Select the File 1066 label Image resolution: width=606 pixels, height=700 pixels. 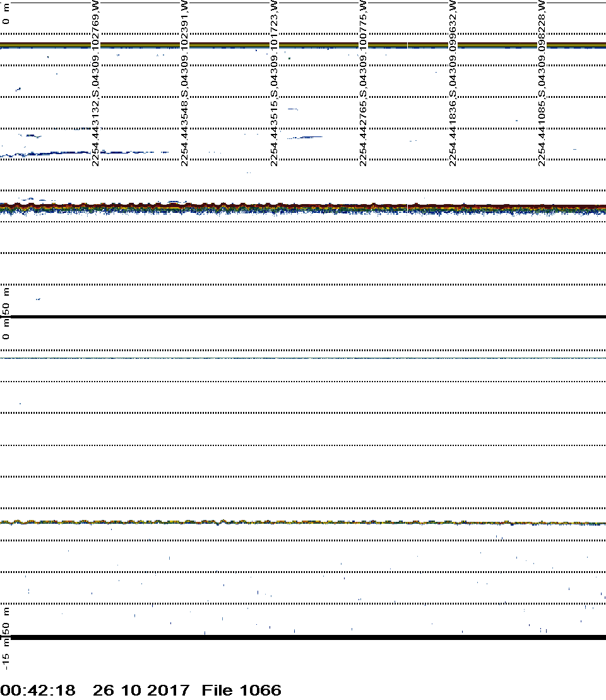[x=241, y=690]
